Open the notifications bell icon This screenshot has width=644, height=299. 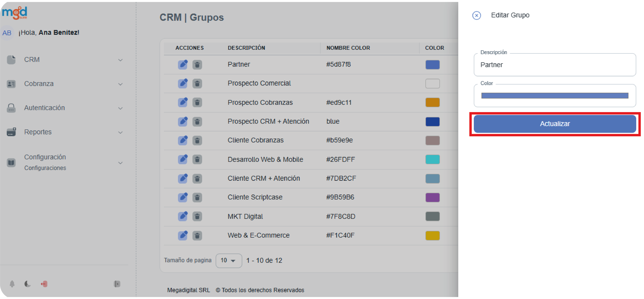[12, 284]
